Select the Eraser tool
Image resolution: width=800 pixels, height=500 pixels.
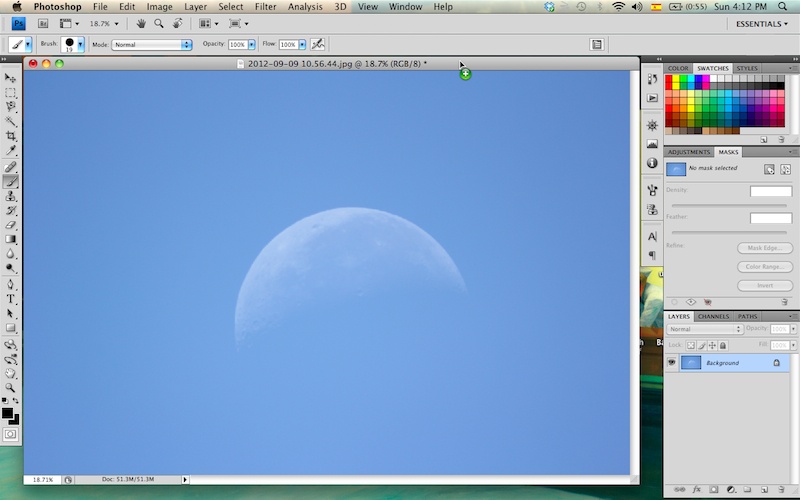11,225
